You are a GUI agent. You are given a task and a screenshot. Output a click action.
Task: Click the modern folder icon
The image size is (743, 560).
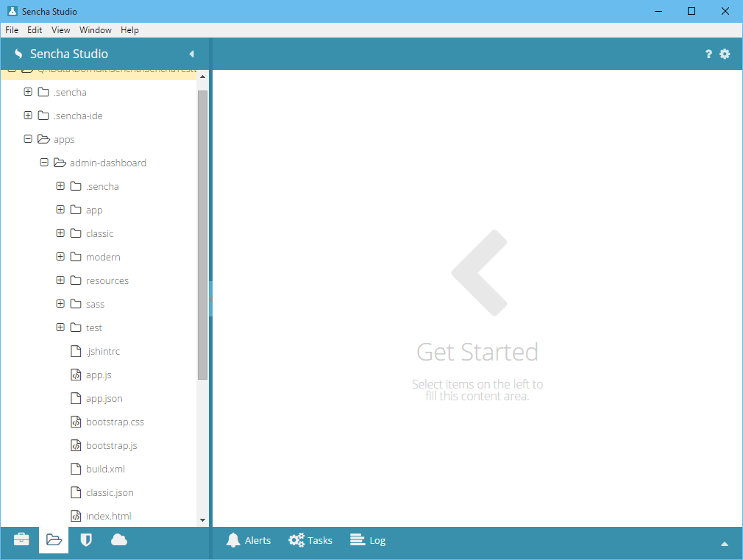(x=76, y=257)
